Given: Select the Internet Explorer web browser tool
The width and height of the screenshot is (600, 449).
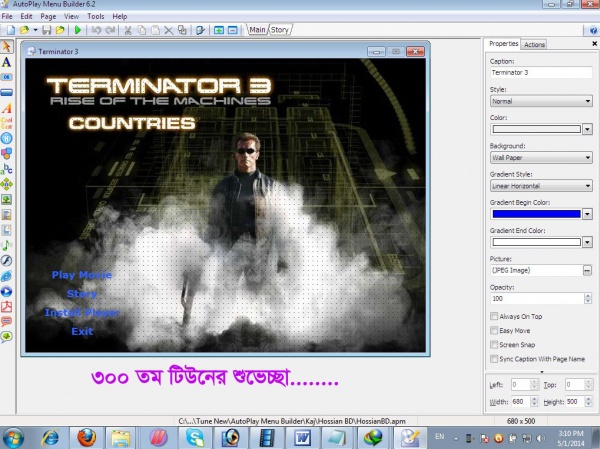Looking at the screenshot, I should click(x=7, y=276).
